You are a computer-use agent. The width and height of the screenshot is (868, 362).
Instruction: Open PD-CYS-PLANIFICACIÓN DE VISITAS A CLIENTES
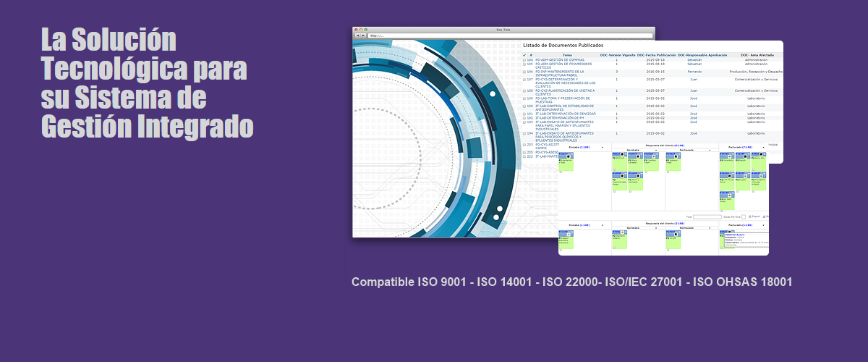[x=564, y=93]
